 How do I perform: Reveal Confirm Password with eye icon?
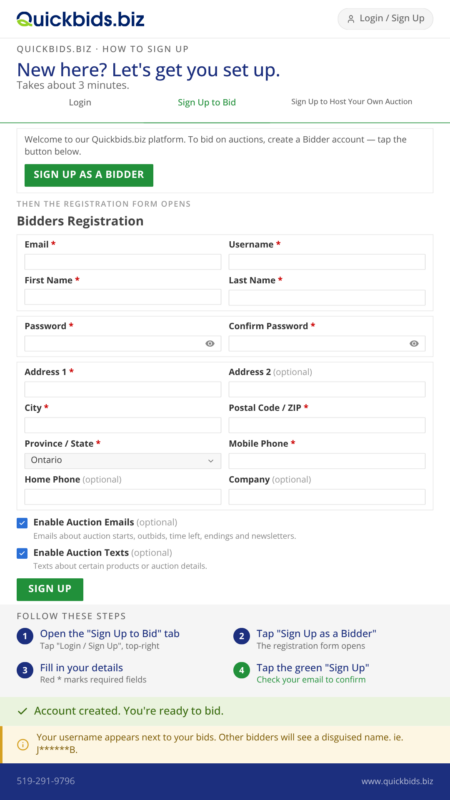tap(414, 343)
